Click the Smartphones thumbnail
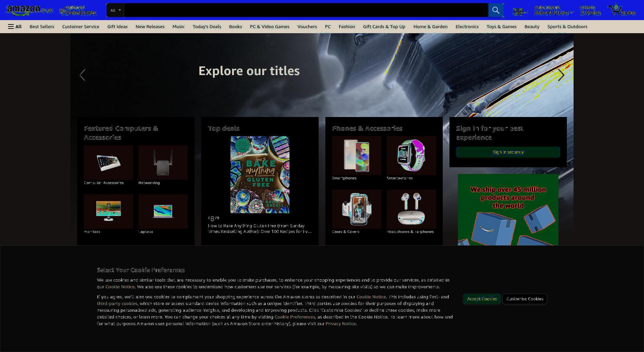 coord(357,156)
